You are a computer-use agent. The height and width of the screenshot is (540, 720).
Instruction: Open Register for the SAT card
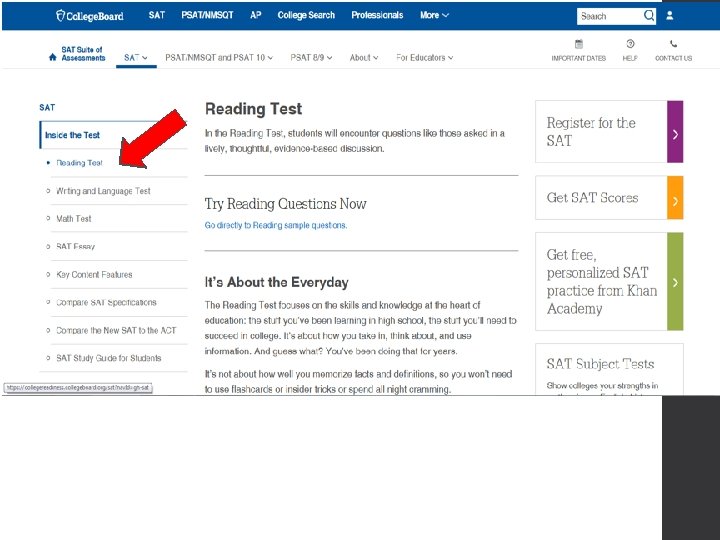[609, 132]
